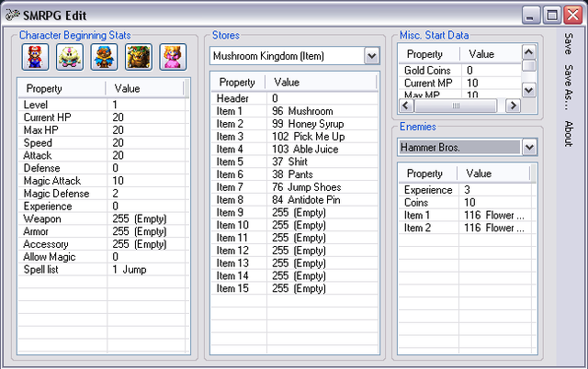Screen dimensions: 588x369
Task: Click the Property column header in Stores
Action: pos(239,83)
